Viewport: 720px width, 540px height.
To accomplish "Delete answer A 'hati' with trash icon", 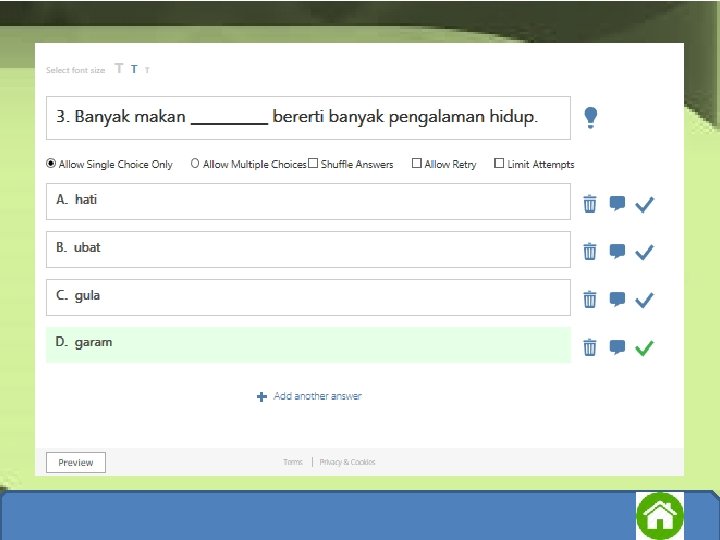I will coord(590,204).
